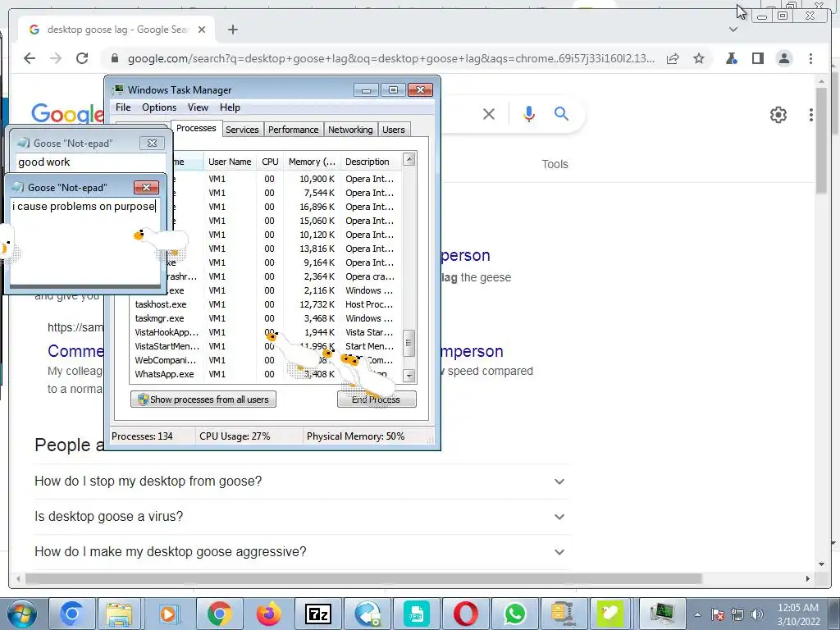Sort processes by CPU column
This screenshot has height=630, width=840.
tap(270, 162)
